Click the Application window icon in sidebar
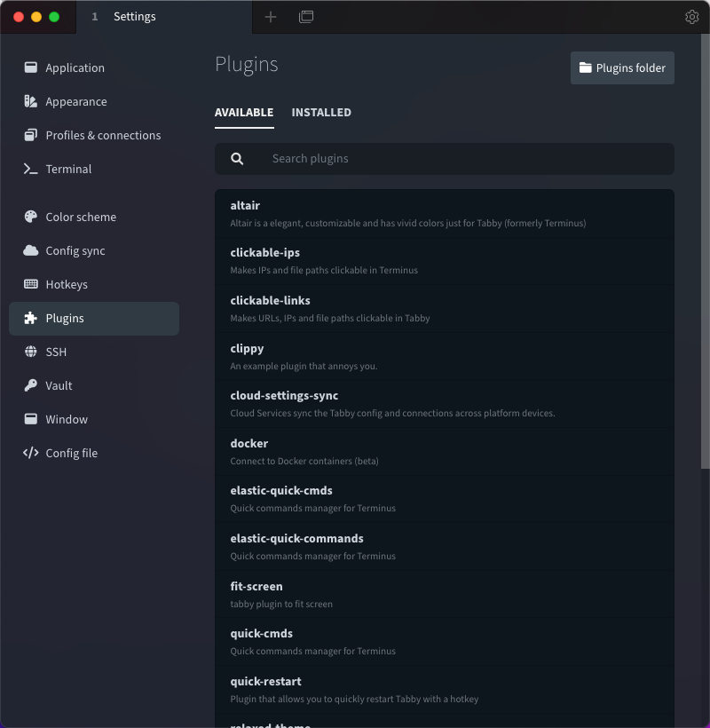Image resolution: width=710 pixels, height=728 pixels. coord(30,67)
